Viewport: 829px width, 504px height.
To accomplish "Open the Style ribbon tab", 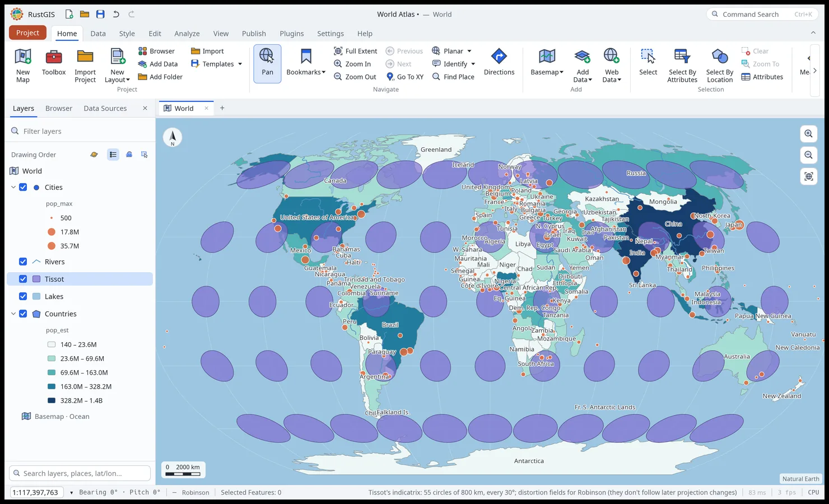I will click(x=127, y=34).
